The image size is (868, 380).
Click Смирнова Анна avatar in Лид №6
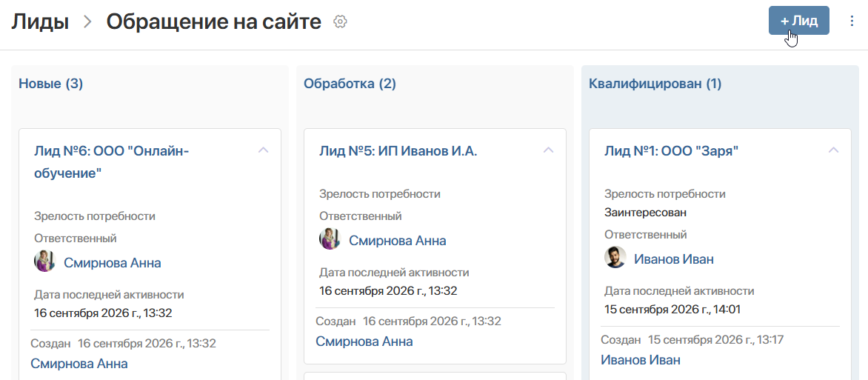[x=45, y=261]
